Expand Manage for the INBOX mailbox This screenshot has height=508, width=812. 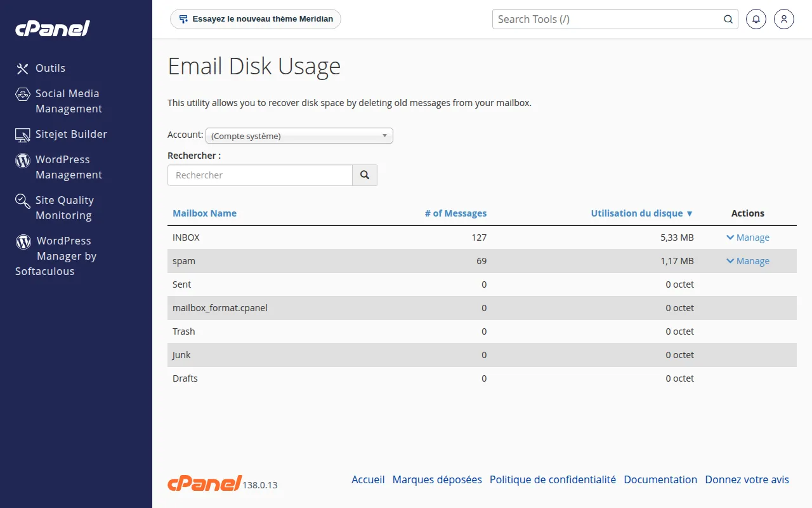click(748, 237)
